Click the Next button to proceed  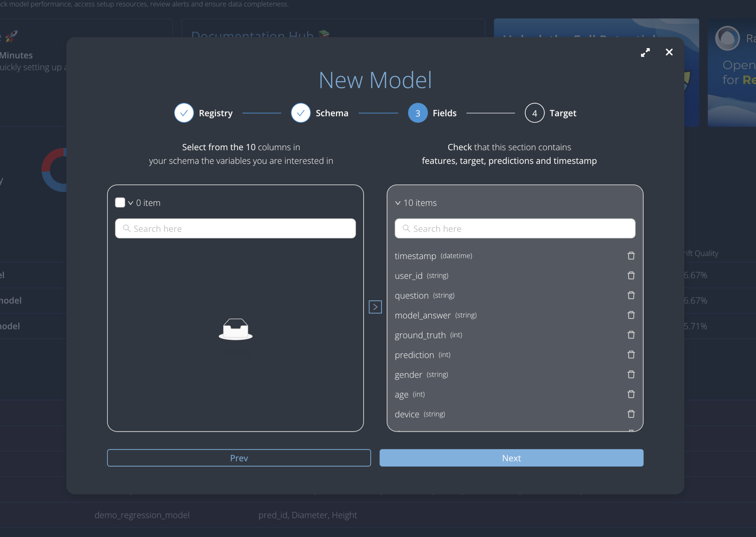pyautogui.click(x=511, y=458)
